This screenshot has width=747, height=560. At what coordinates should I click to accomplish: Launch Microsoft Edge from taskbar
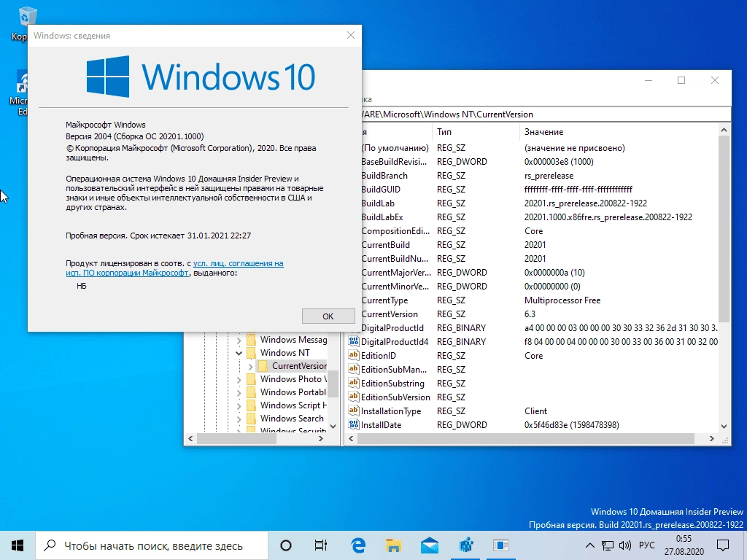tap(357, 545)
